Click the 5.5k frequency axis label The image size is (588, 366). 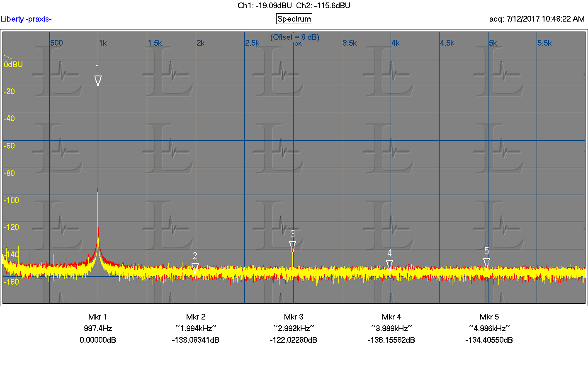(x=544, y=43)
